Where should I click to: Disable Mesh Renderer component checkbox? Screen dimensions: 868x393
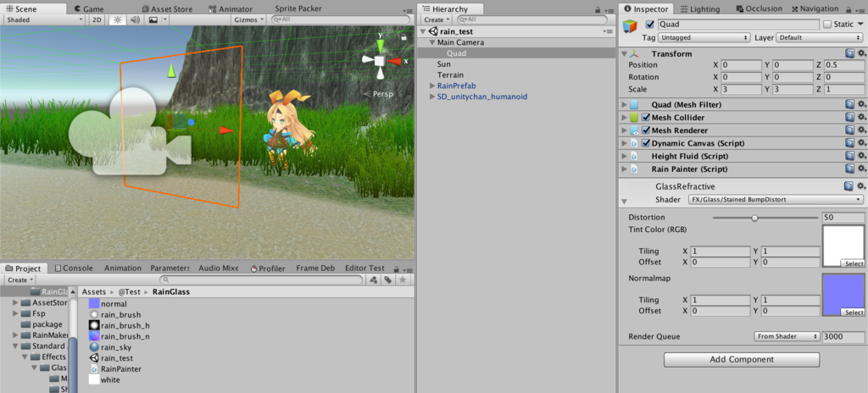tap(645, 130)
